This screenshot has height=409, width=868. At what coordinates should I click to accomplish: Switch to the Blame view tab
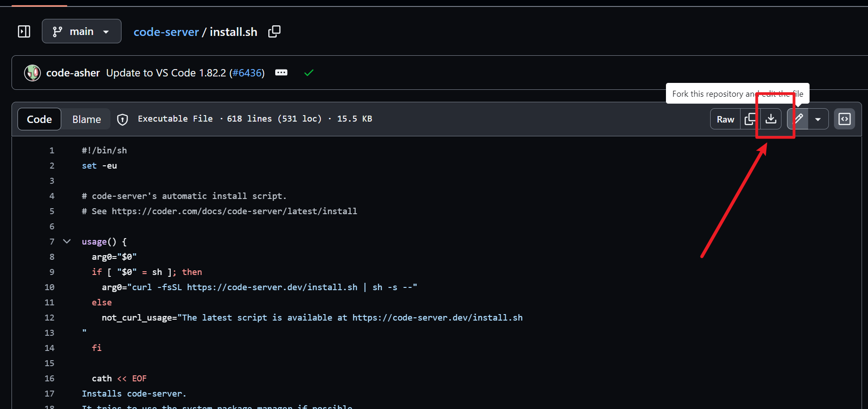click(87, 119)
